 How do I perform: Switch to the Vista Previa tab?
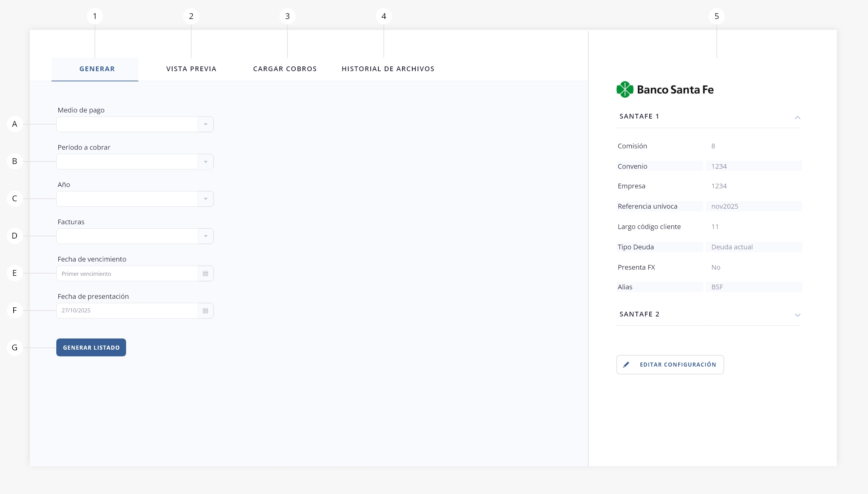coord(191,69)
